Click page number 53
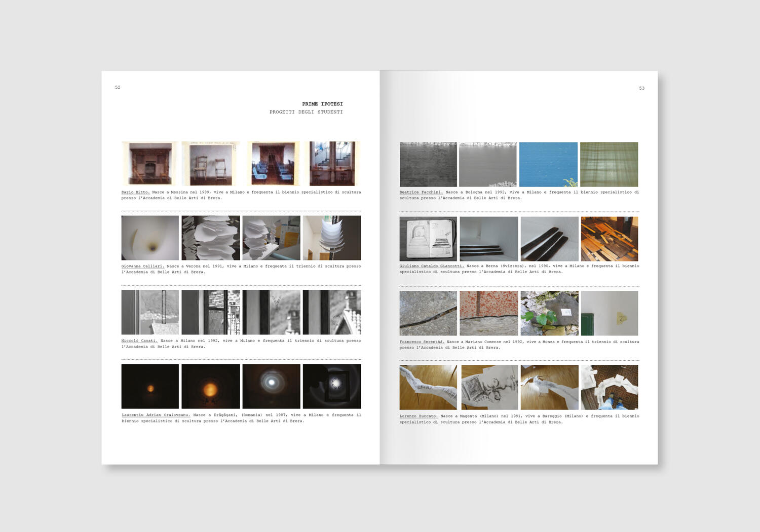This screenshot has height=532, width=760. 641,88
